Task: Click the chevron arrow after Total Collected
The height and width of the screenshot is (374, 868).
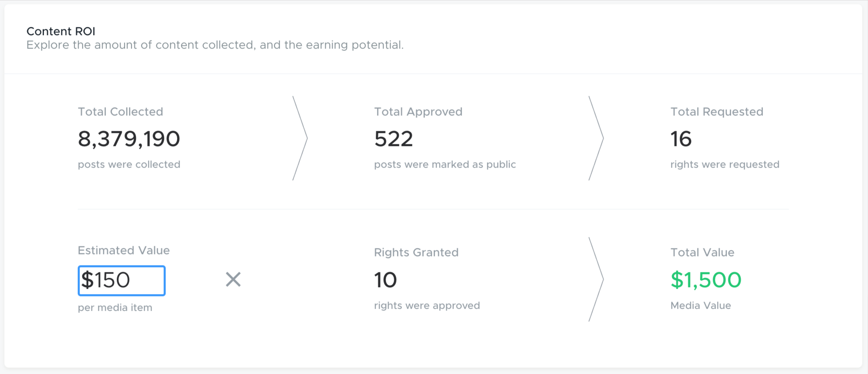Action: tap(300, 138)
